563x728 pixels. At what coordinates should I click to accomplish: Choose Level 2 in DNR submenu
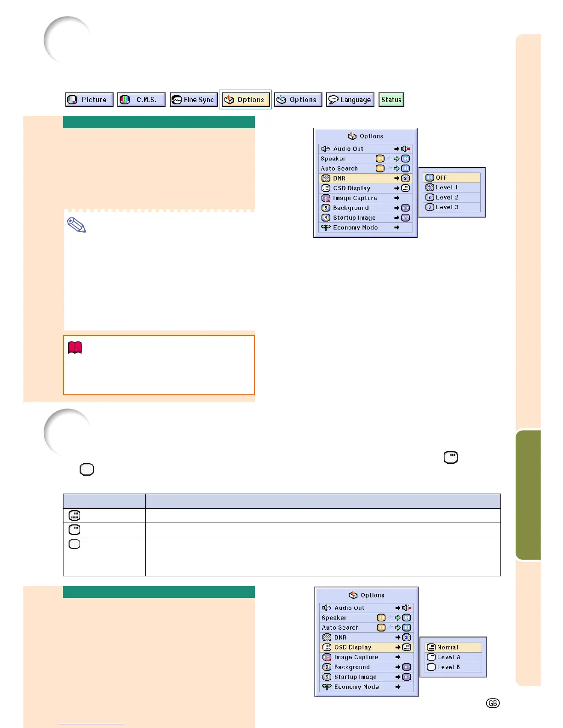(x=452, y=197)
